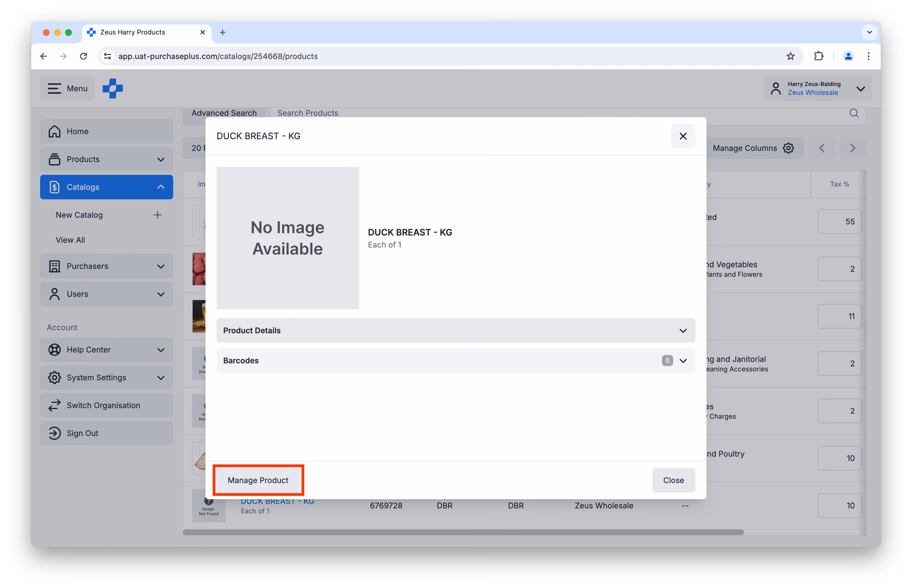Click the tax field showing 11
Image resolution: width=912 pixels, height=588 pixels.
[x=839, y=316]
